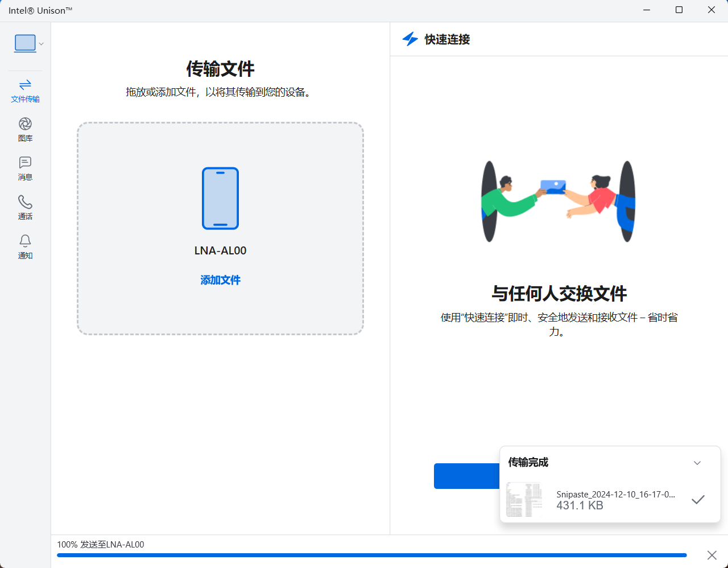This screenshot has height=568, width=728.
Task: Open the device selector laptop icon
Action: coord(25,44)
